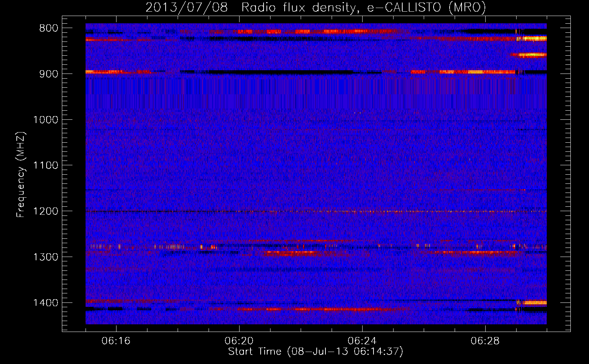589x364 pixels.
Task: Select the 1200 frequency tick label
Action: pos(46,211)
